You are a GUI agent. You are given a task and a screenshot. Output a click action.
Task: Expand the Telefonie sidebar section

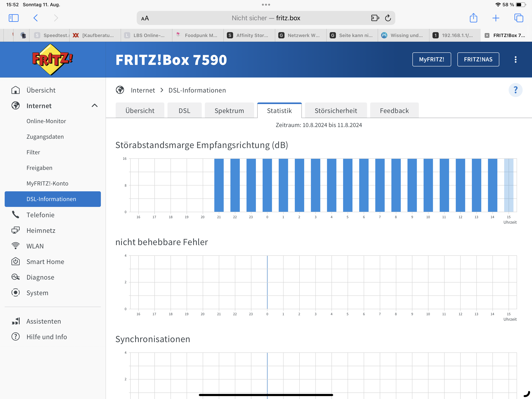pyautogui.click(x=40, y=215)
